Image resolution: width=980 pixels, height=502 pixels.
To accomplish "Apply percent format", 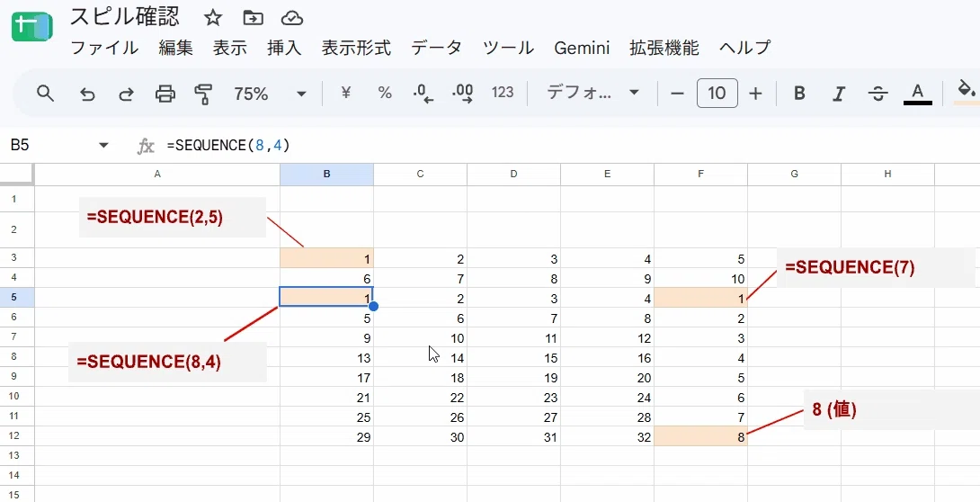I will click(385, 94).
